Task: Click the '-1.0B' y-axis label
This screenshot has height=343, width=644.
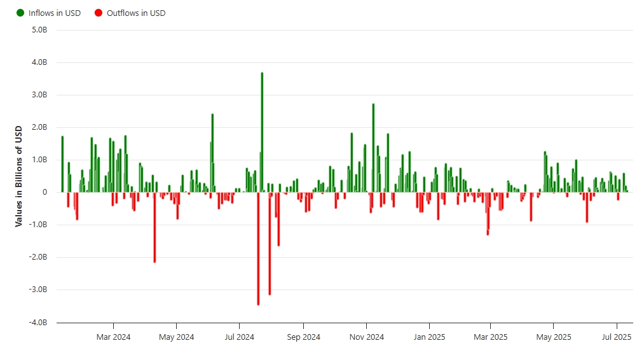Action: pyautogui.click(x=38, y=225)
